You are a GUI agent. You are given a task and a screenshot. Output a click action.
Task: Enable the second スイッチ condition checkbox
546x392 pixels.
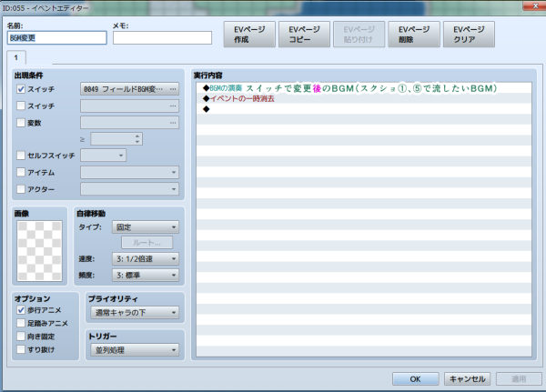click(21, 106)
